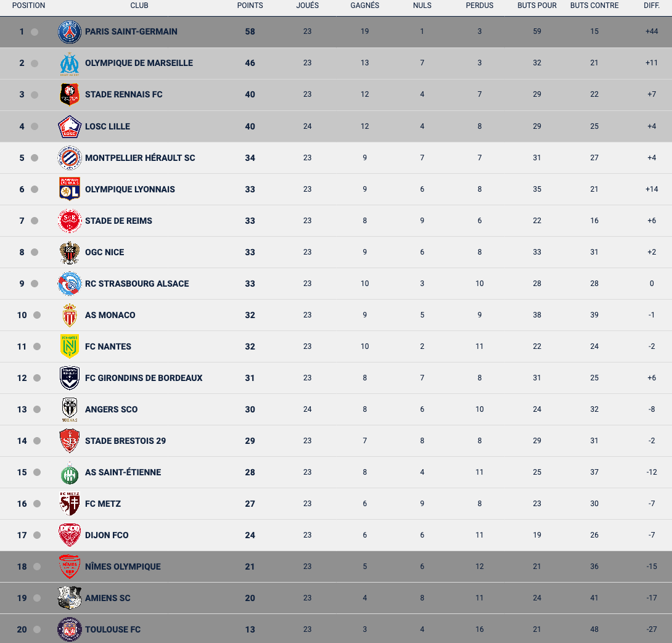672x643 pixels.
Task: Click the FC Girondins de Bordeaux crest
Action: pos(70,378)
